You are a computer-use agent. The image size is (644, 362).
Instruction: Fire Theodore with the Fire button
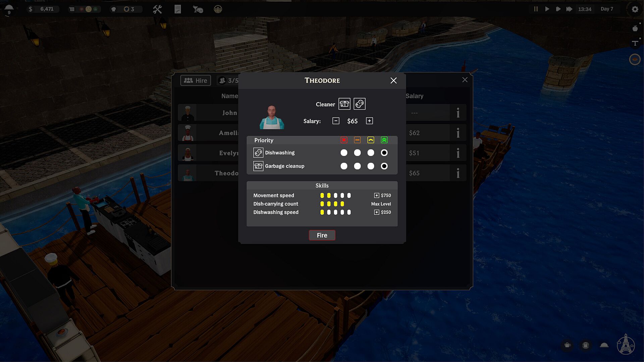click(x=322, y=235)
